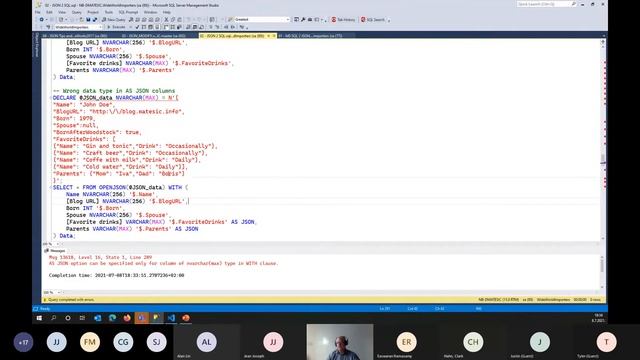Click the taskbar clock

tap(598, 318)
